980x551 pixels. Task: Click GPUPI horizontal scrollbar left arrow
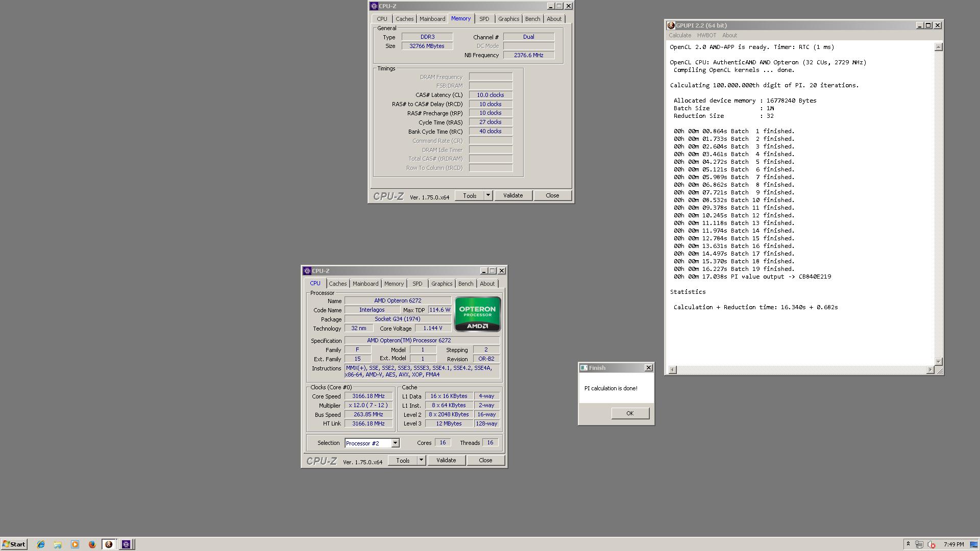coord(673,370)
